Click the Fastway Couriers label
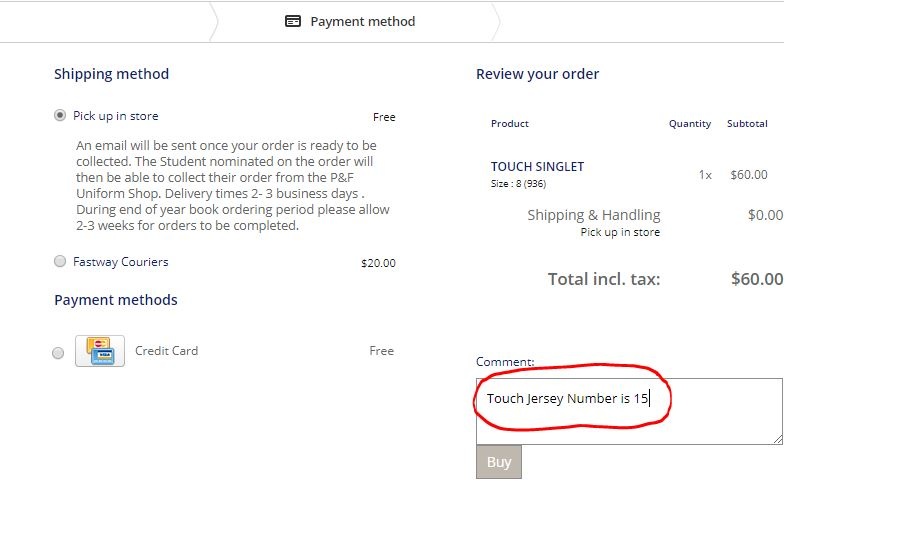 pos(121,262)
